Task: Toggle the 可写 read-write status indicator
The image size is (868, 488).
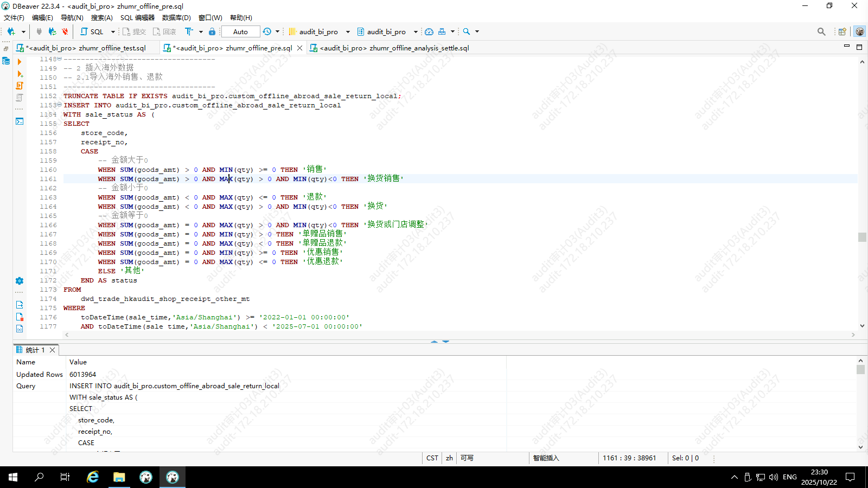Action: pyautogui.click(x=467, y=458)
